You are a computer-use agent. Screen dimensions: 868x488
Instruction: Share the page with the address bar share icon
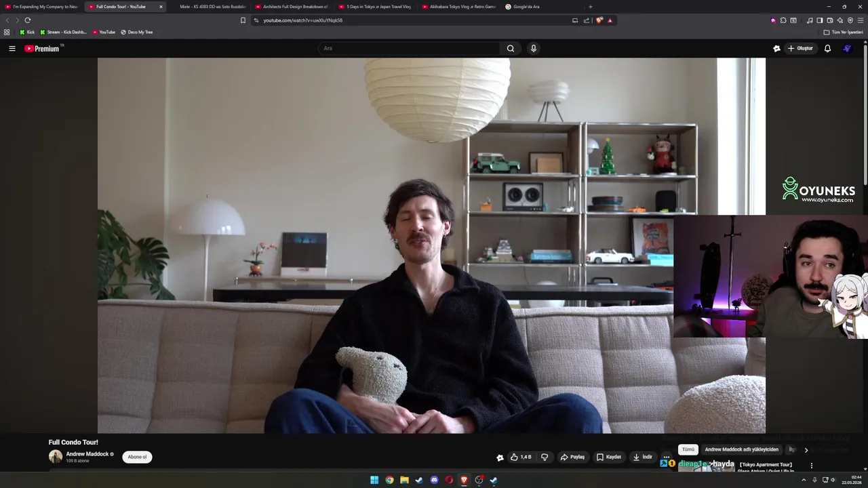coord(587,20)
